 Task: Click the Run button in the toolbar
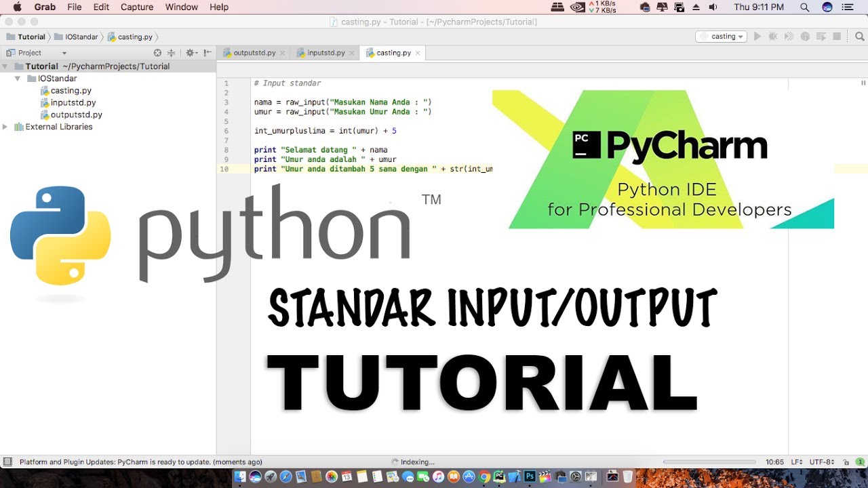point(757,37)
